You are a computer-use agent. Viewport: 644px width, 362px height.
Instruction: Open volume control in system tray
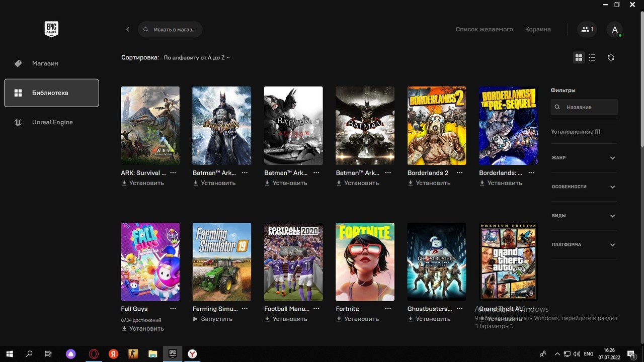pyautogui.click(x=576, y=354)
